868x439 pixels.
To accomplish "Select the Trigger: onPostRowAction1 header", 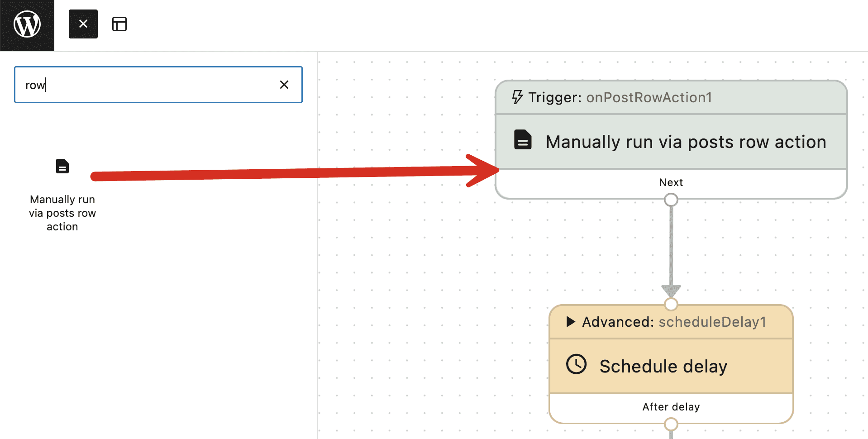I will (648, 97).
